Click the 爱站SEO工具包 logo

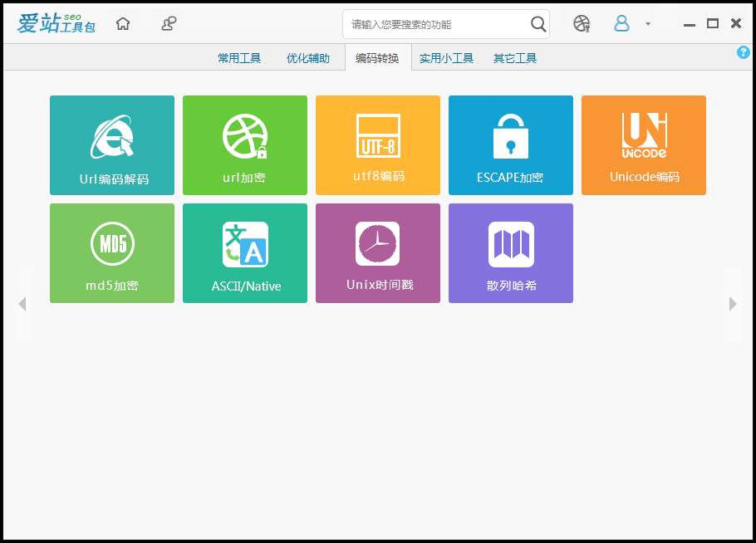pos(56,23)
